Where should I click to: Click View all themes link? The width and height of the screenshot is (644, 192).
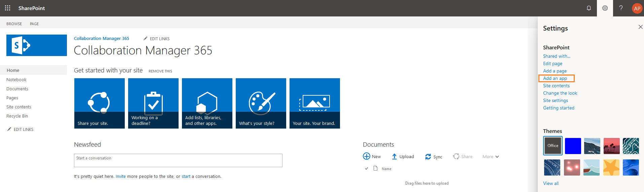point(551,183)
